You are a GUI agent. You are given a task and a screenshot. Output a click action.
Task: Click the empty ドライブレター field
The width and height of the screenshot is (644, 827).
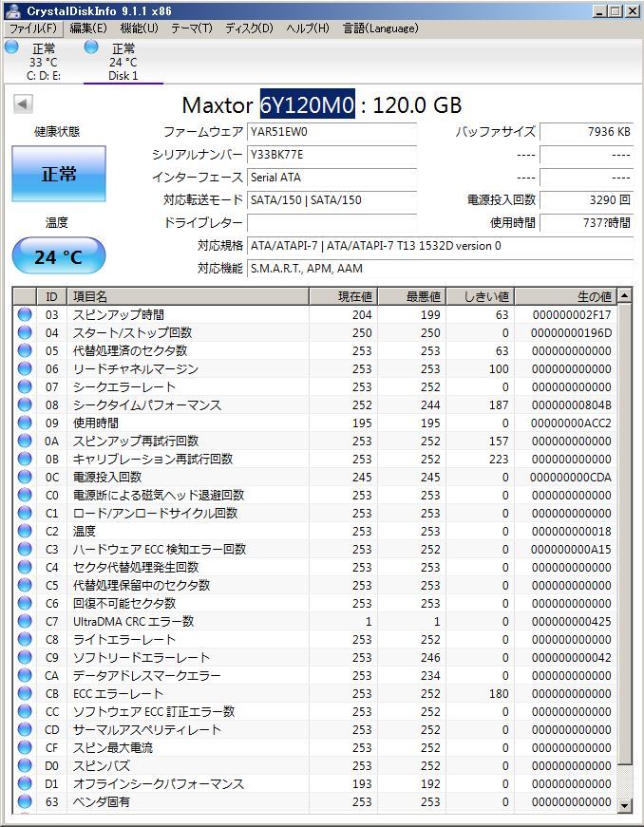(x=331, y=222)
